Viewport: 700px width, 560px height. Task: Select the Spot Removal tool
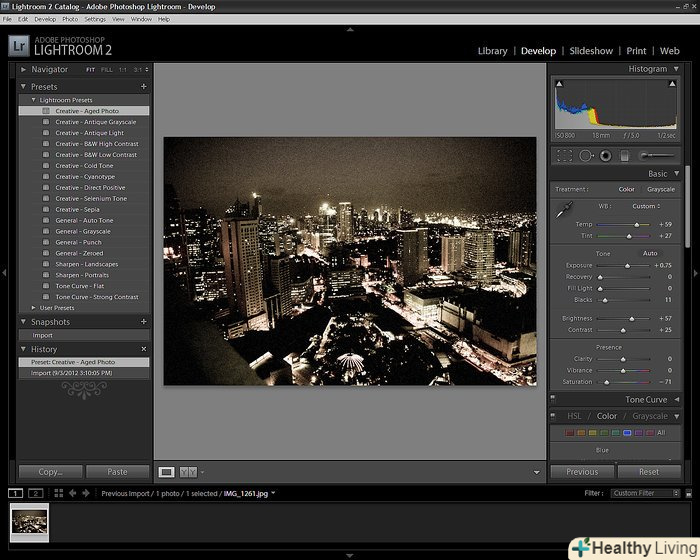click(x=586, y=155)
